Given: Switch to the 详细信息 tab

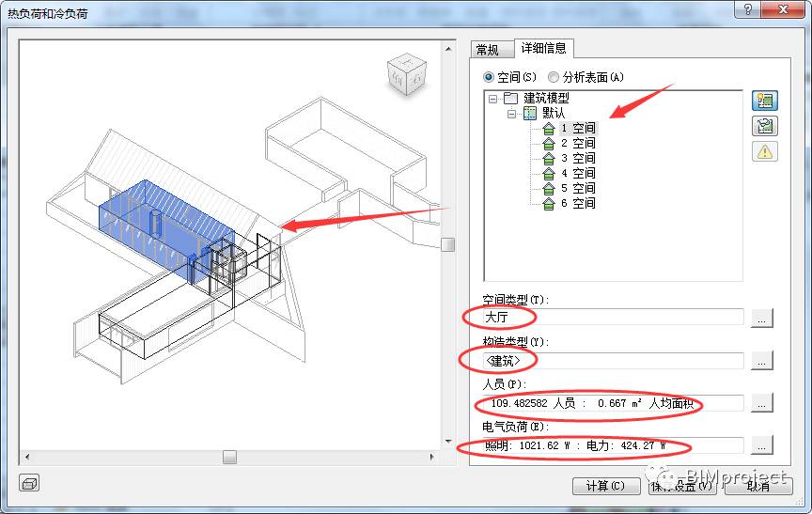Looking at the screenshot, I should click(x=544, y=48).
